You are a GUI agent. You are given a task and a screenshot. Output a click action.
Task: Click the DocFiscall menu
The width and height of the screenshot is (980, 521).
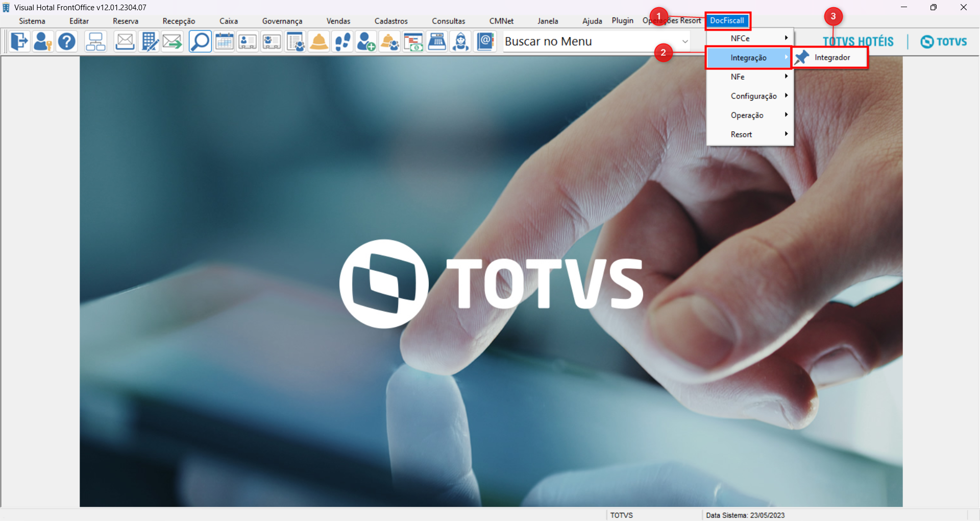(x=727, y=20)
